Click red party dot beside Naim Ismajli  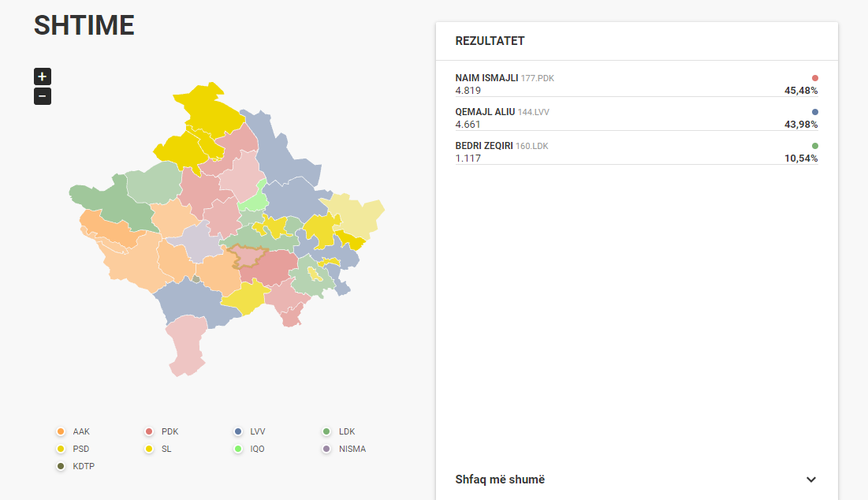click(815, 78)
